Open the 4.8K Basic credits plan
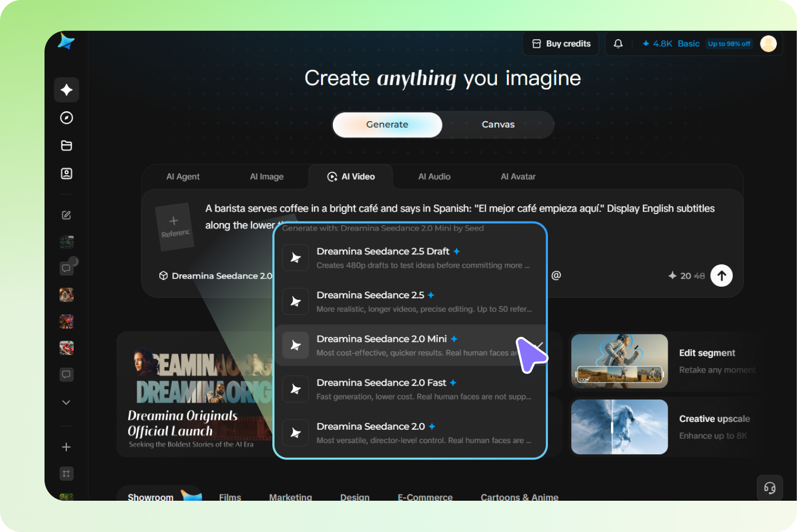The height and width of the screenshot is (532, 797). 671,44
